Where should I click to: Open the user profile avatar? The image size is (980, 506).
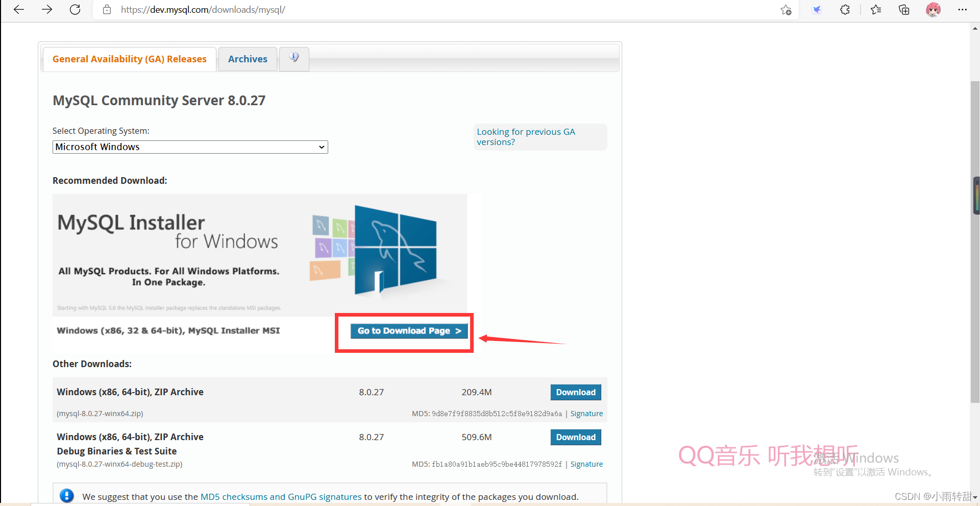(933, 10)
